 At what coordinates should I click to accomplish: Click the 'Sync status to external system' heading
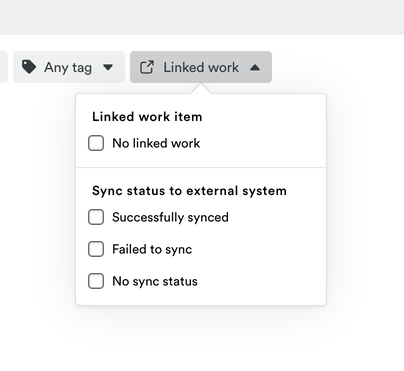pos(189,191)
